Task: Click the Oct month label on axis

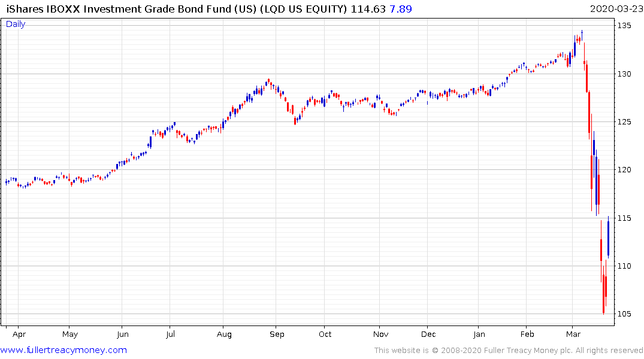Action: point(325,334)
